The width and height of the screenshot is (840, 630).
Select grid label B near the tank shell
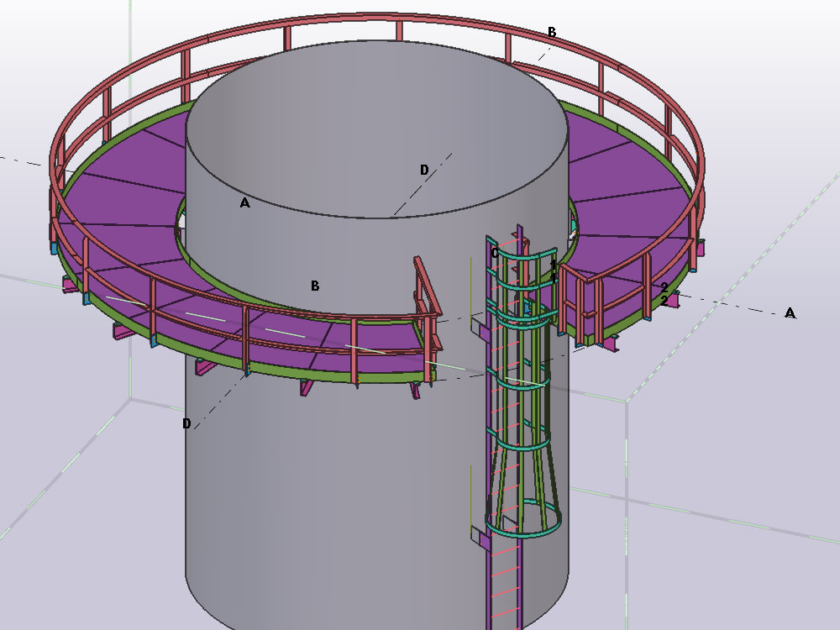pyautogui.click(x=315, y=285)
